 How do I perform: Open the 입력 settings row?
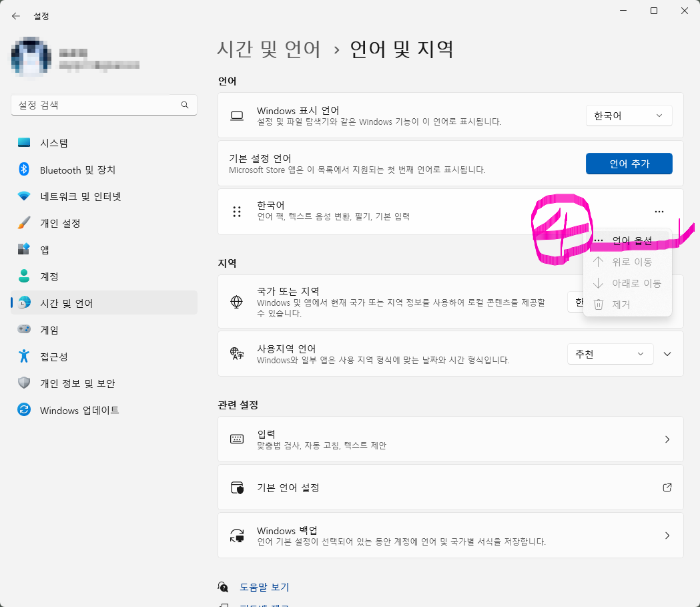pos(450,439)
